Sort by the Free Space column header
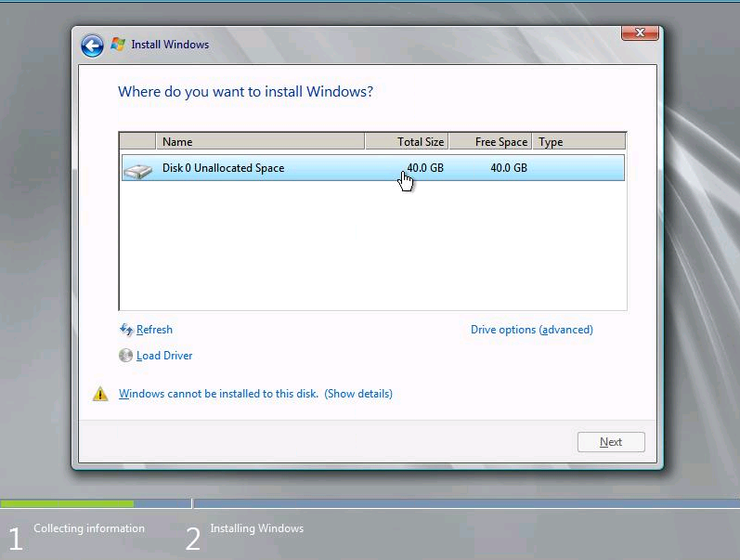This screenshot has height=560, width=740. [490, 141]
